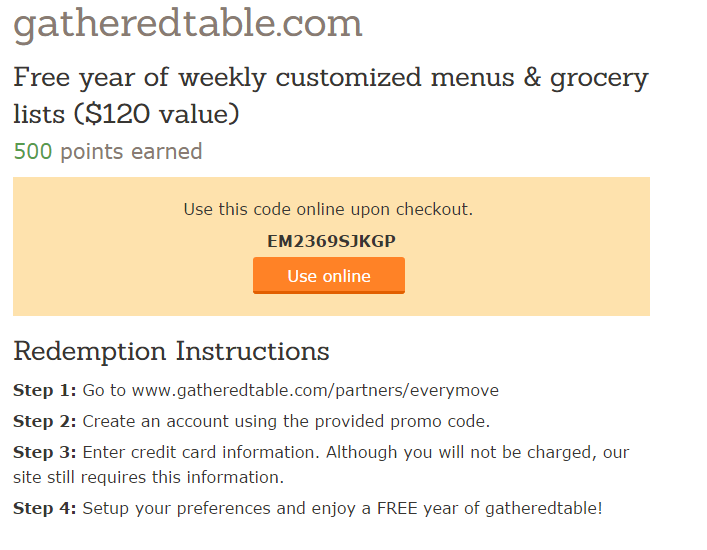Image resolution: width=707 pixels, height=550 pixels.
Task: Open the www.gatheredtable.com/partners/everymove URL in Step 1
Action: [315, 390]
